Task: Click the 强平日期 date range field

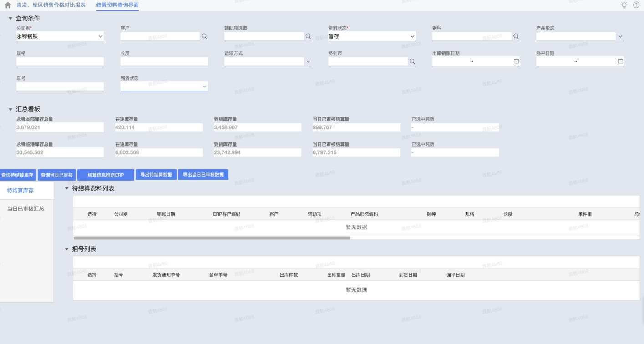Action: coord(580,61)
